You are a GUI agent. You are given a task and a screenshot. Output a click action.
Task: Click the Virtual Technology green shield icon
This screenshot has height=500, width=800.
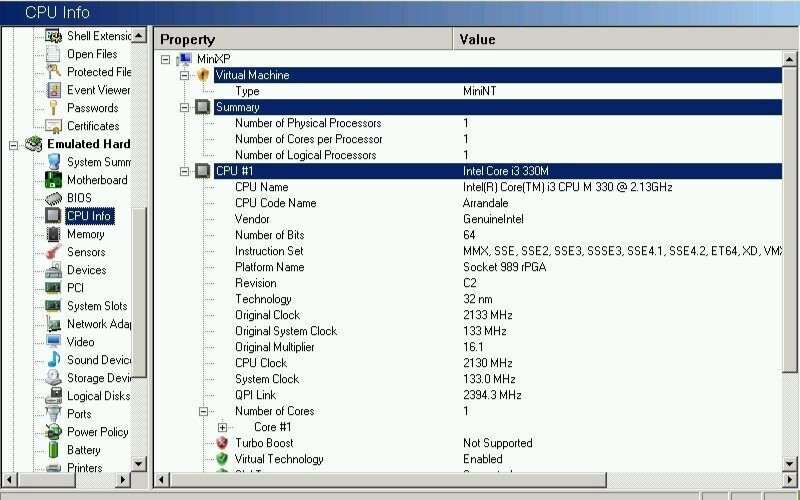(222, 459)
